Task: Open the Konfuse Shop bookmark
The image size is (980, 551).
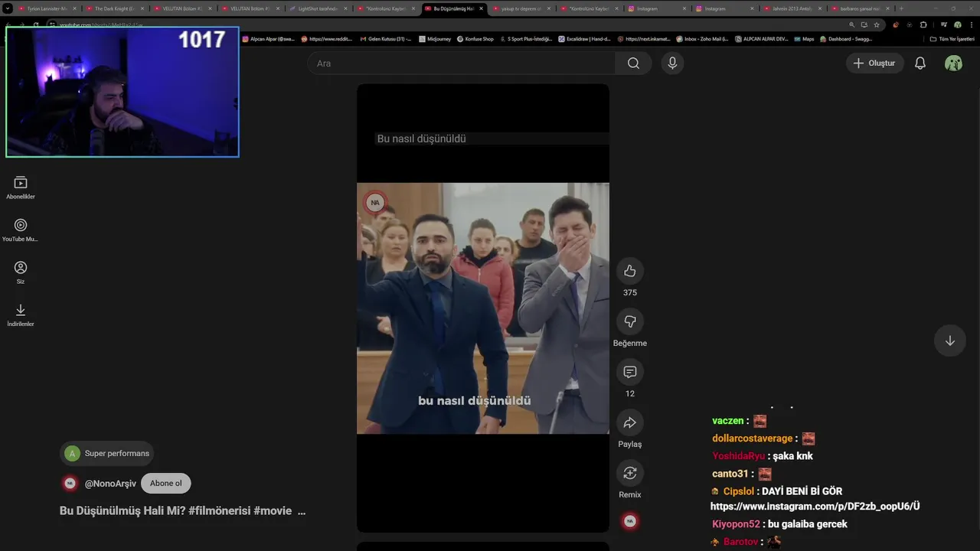Action: pyautogui.click(x=475, y=39)
